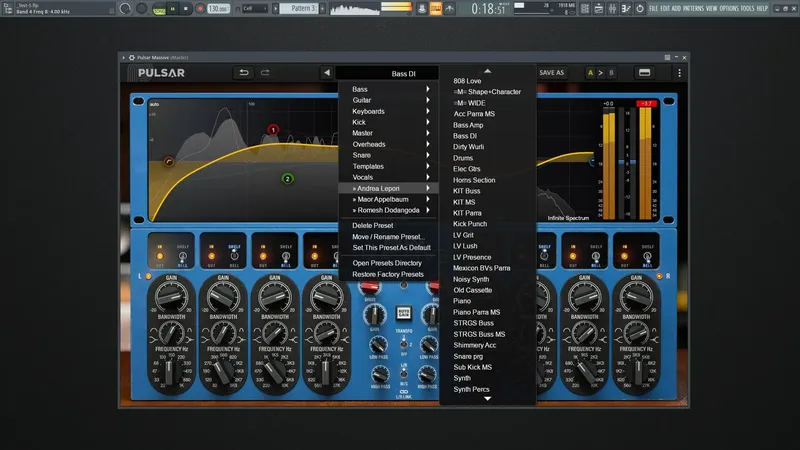Image resolution: width=800 pixels, height=450 pixels.
Task: Click the resize view icon beside A/B
Action: tap(644, 73)
